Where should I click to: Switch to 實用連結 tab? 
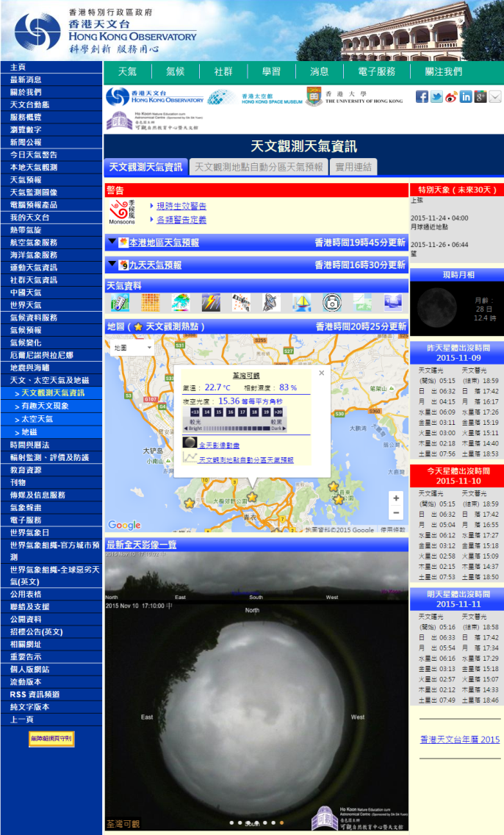point(353,167)
